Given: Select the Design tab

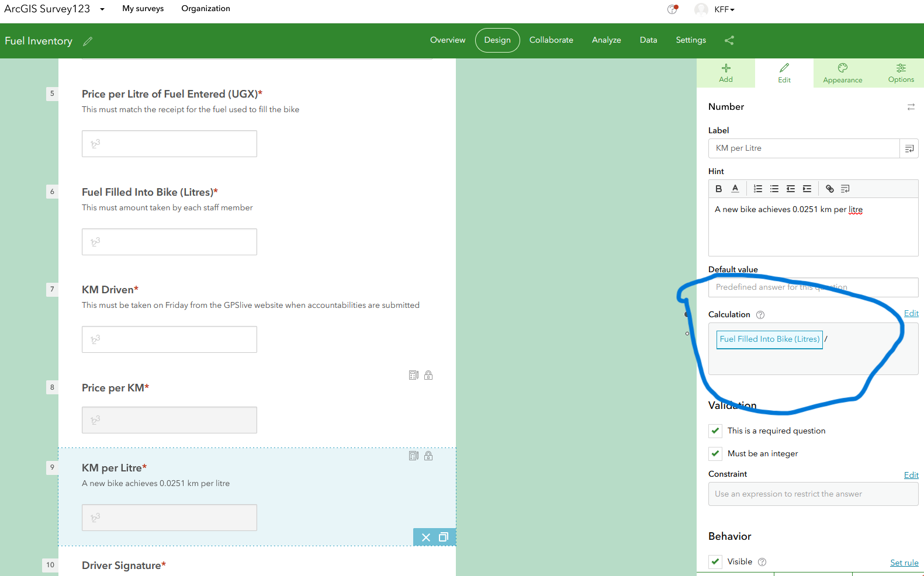Looking at the screenshot, I should point(497,40).
